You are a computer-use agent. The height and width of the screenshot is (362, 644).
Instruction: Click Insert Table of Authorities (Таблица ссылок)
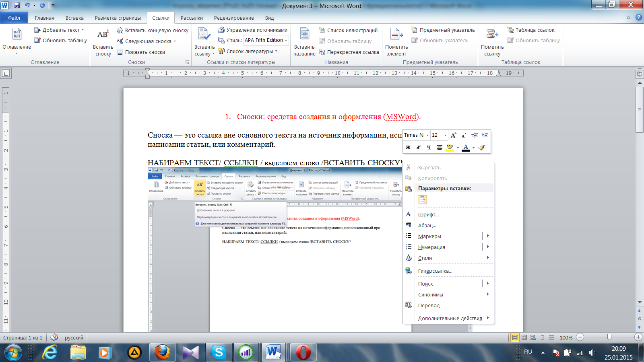[530, 30]
